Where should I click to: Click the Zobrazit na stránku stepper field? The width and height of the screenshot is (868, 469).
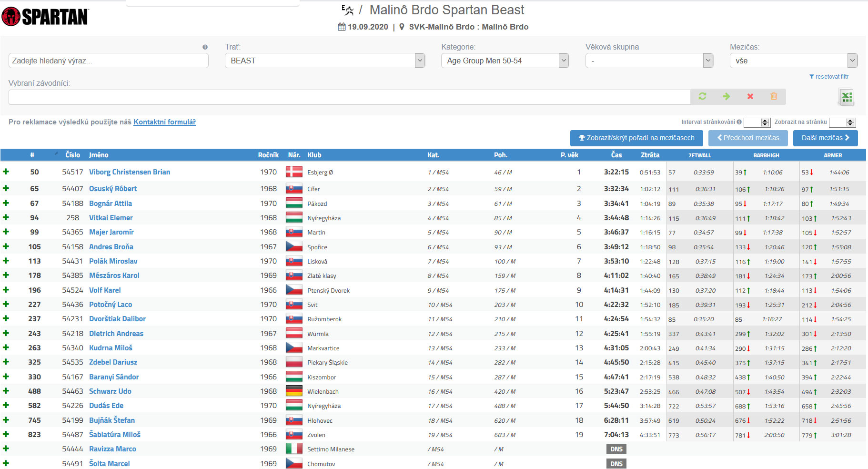[x=842, y=122]
